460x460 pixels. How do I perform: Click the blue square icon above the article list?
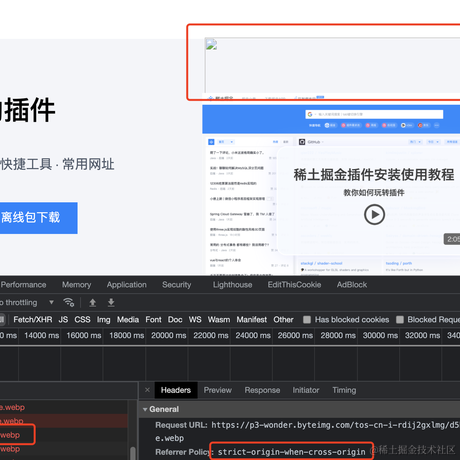tap(211, 142)
